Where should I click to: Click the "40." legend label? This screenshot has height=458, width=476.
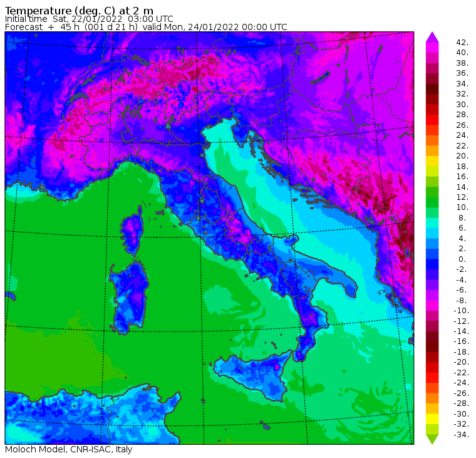[x=462, y=53]
